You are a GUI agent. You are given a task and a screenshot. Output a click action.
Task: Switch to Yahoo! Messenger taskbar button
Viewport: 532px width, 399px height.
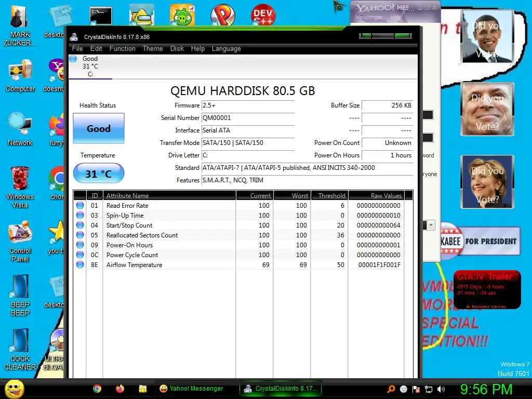click(x=196, y=389)
